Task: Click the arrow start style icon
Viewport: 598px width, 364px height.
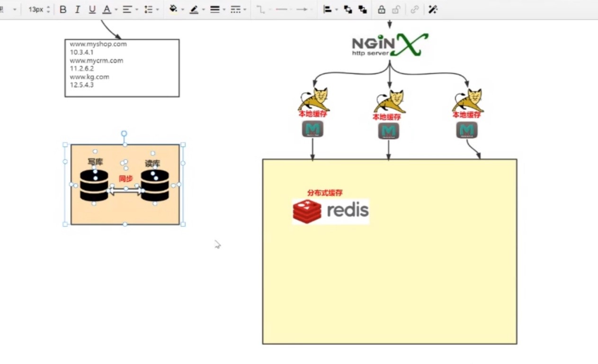Action: 282,9
